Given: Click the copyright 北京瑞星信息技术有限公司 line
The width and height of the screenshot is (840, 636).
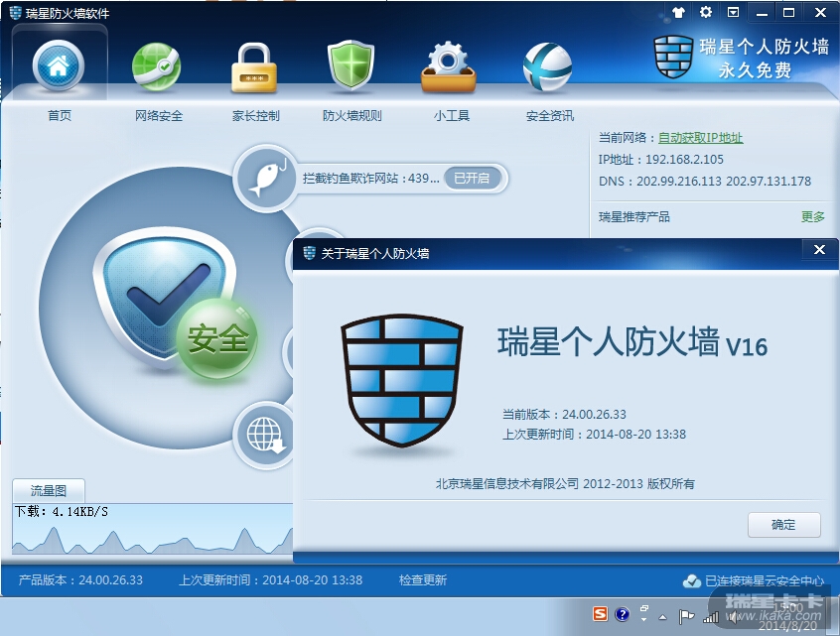Looking at the screenshot, I should point(565,484).
